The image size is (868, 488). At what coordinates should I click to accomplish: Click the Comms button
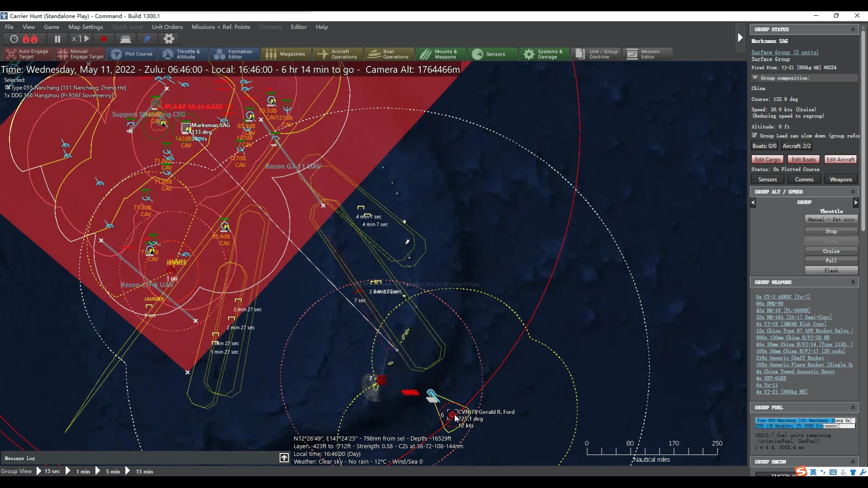tap(804, 179)
